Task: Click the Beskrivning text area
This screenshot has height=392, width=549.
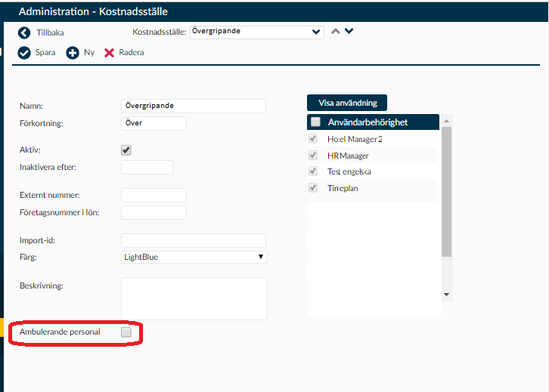Action: click(194, 298)
